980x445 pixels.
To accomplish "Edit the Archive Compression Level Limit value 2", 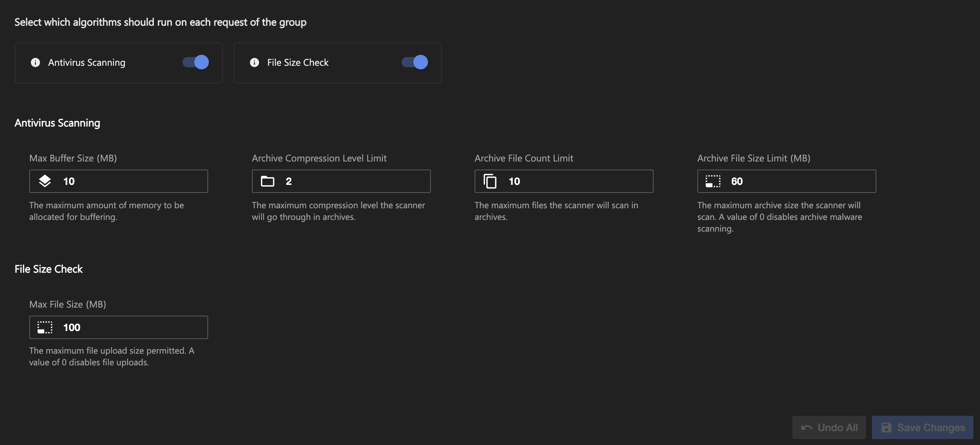I will [x=341, y=181].
